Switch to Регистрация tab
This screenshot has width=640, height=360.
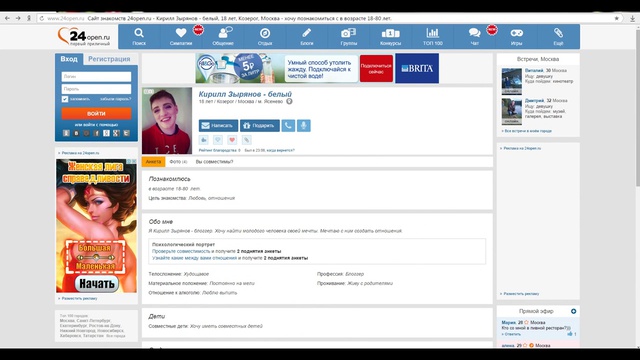coord(109,59)
